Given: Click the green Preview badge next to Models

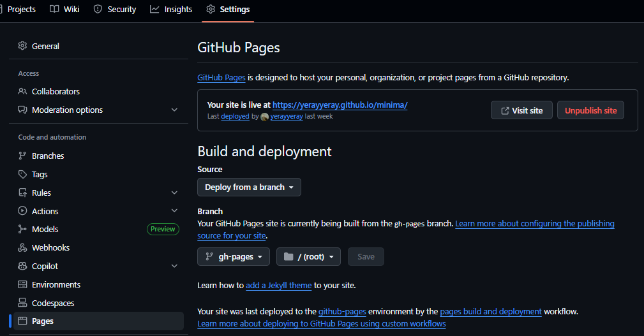Looking at the screenshot, I should coord(163,229).
